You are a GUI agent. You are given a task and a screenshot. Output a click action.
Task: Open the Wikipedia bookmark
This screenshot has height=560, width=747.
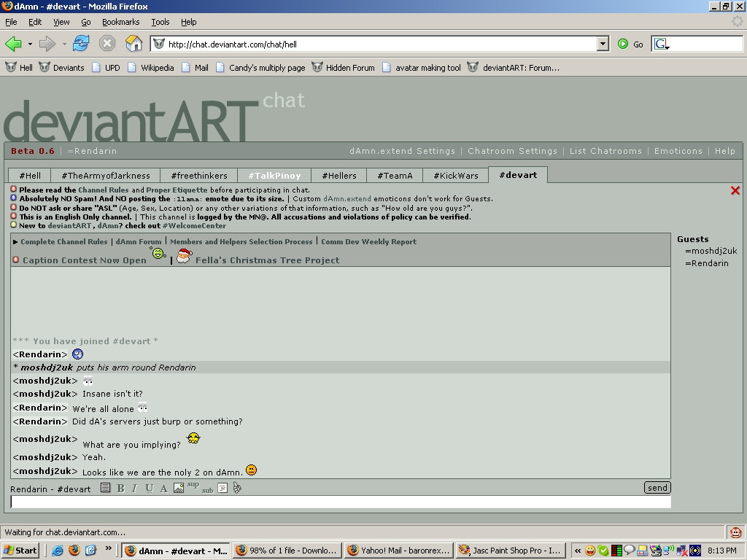[x=150, y=68]
